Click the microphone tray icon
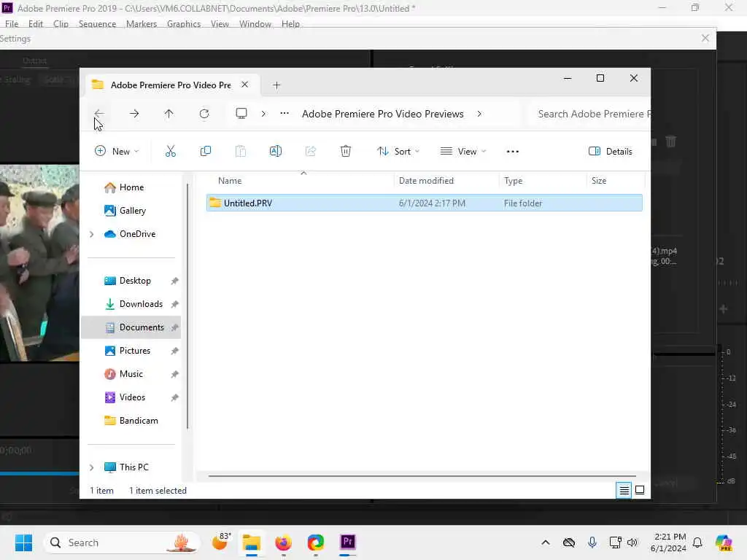747x560 pixels. [592, 542]
